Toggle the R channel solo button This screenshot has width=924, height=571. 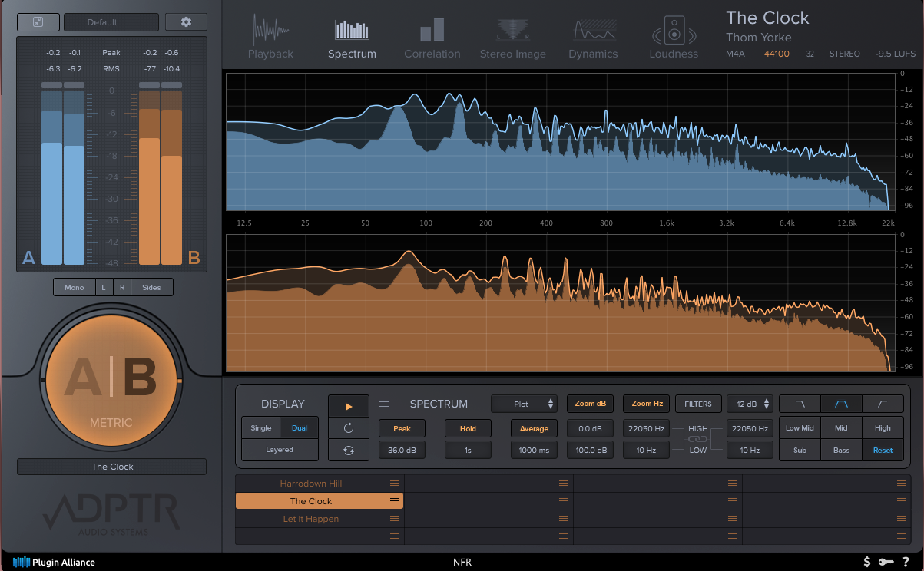point(121,287)
